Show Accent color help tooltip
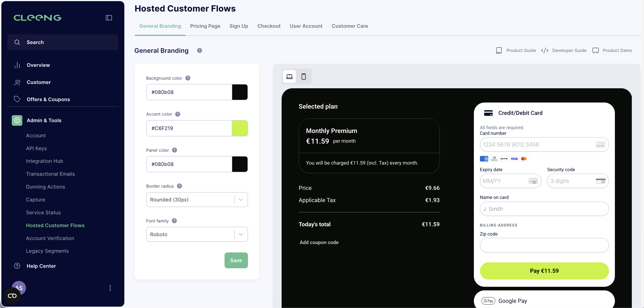This screenshot has width=644, height=308. click(x=178, y=114)
